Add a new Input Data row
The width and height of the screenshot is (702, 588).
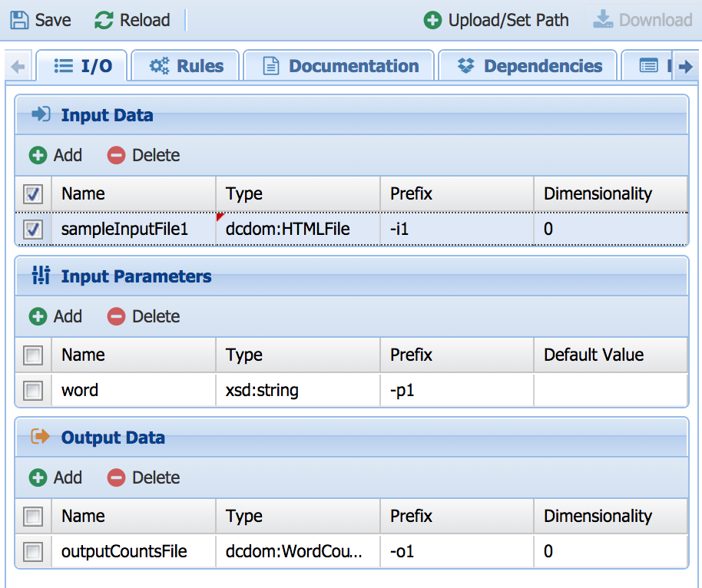pos(55,155)
